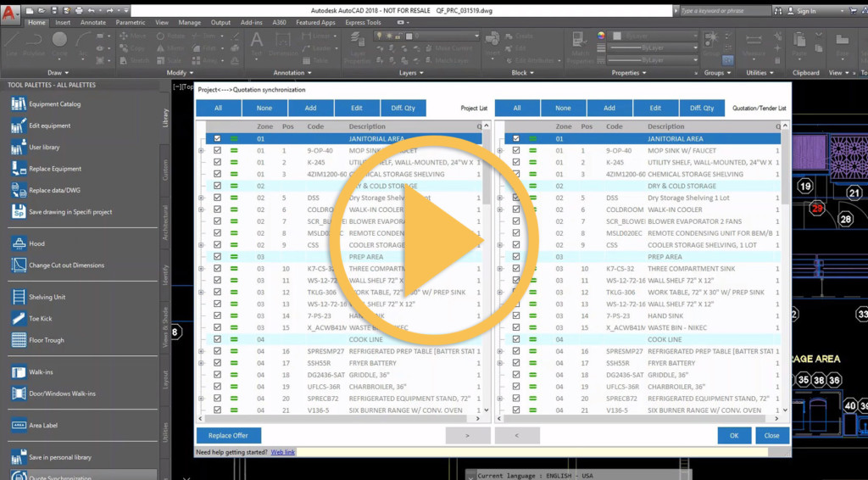Select Save in personal library tool

coord(51,458)
